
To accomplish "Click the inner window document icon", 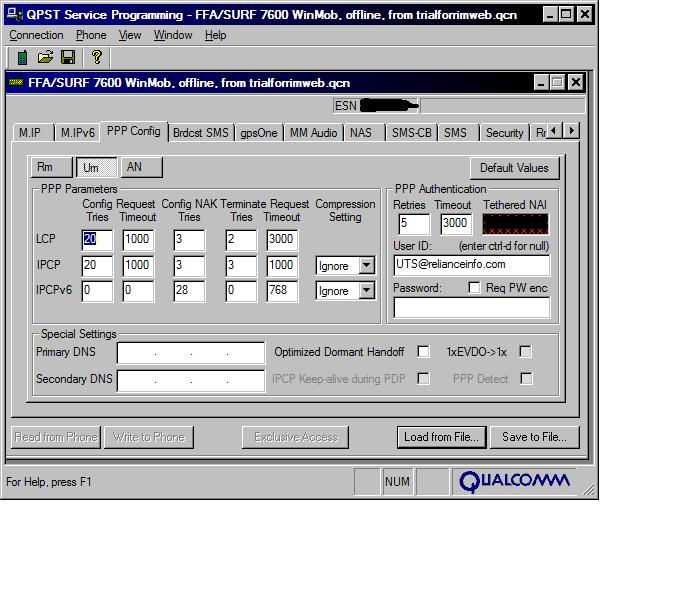I will [16, 82].
